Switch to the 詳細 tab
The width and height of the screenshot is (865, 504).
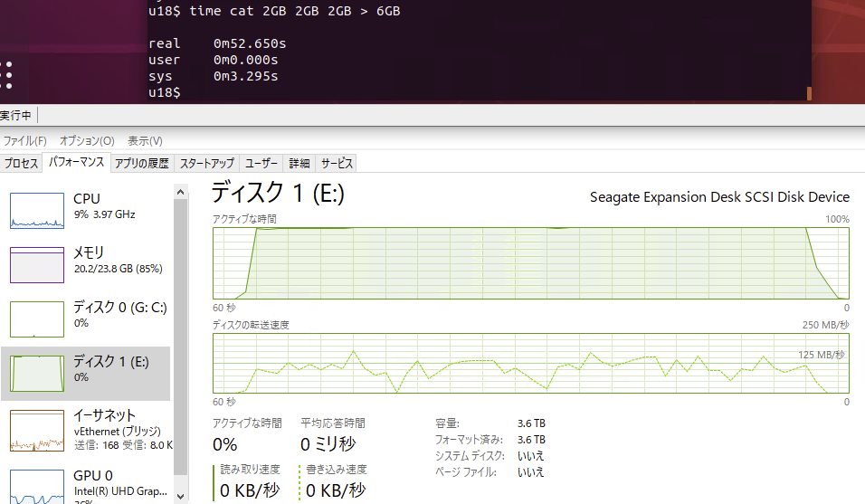tap(299, 164)
